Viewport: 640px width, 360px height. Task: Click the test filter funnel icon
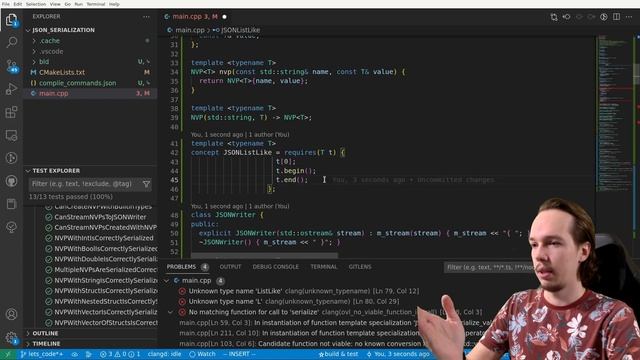coord(146,184)
